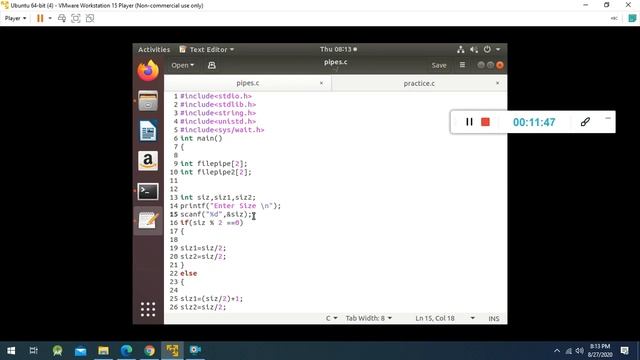The image size is (640, 360).
Task: Click the new document icon beside Open
Action: pyautogui.click(x=211, y=65)
